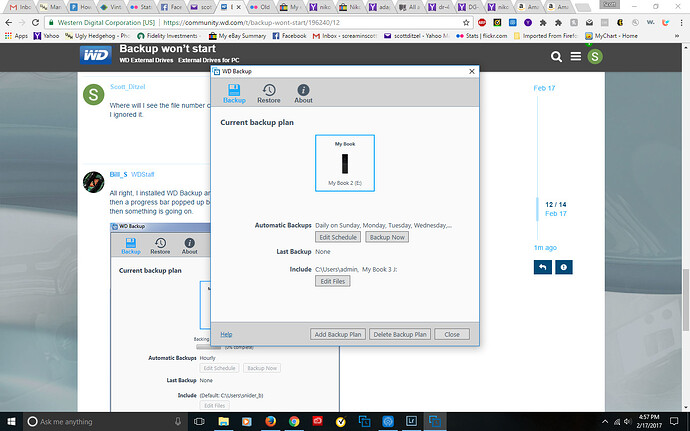
Task: Click the WD logo on community page
Action: [95, 56]
